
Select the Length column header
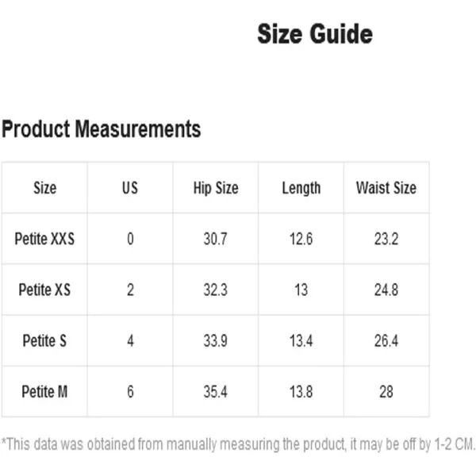point(301,188)
